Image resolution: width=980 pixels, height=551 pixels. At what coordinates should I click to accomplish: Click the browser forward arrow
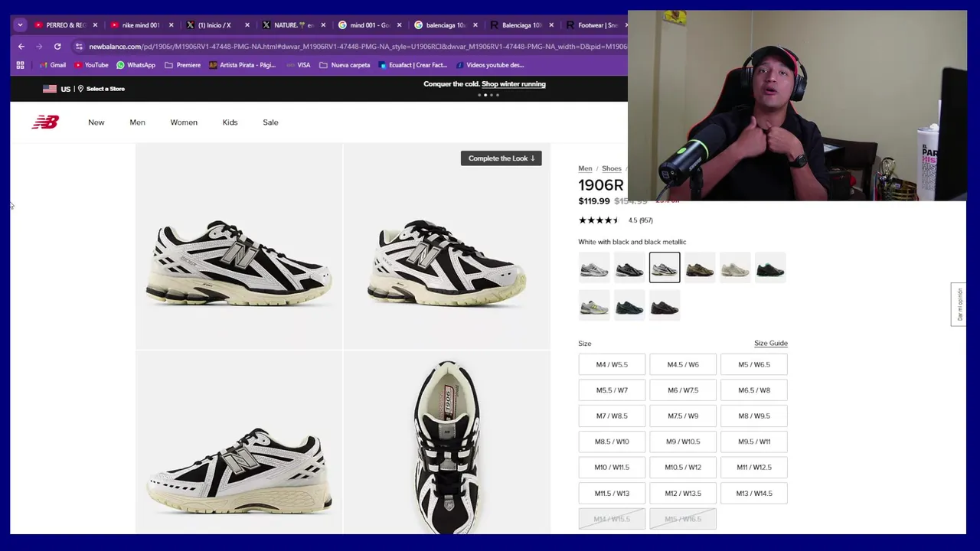tap(39, 46)
